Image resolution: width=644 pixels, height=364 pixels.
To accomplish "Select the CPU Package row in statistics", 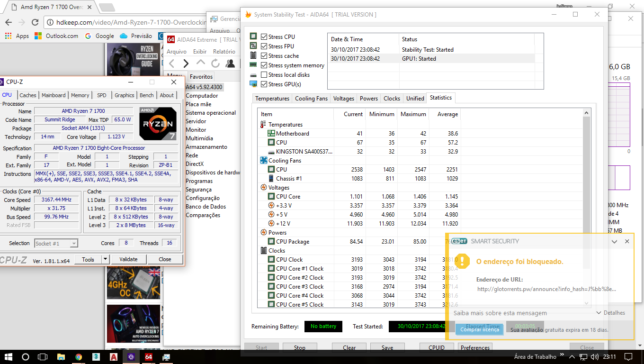I will (359, 241).
